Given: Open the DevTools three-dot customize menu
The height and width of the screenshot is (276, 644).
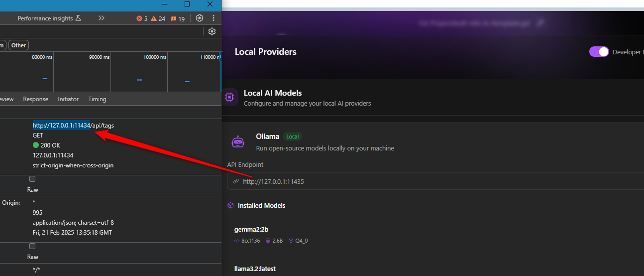Looking at the screenshot, I should (x=214, y=18).
